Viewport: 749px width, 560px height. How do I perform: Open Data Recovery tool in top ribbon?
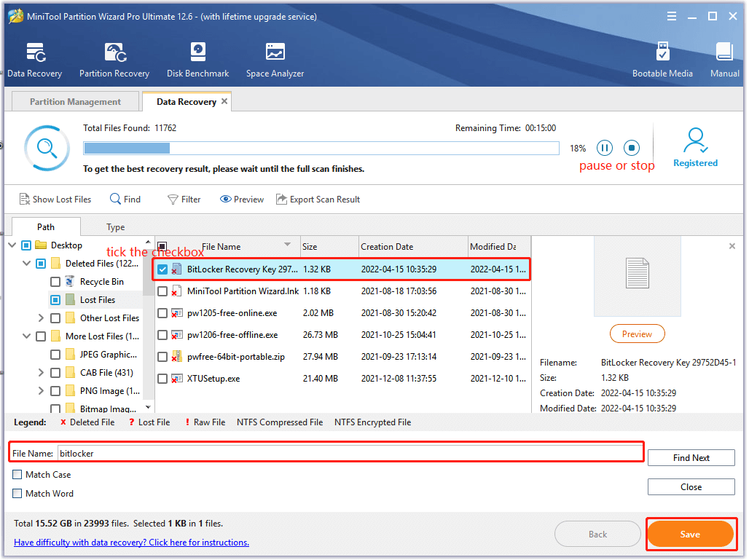34,60
